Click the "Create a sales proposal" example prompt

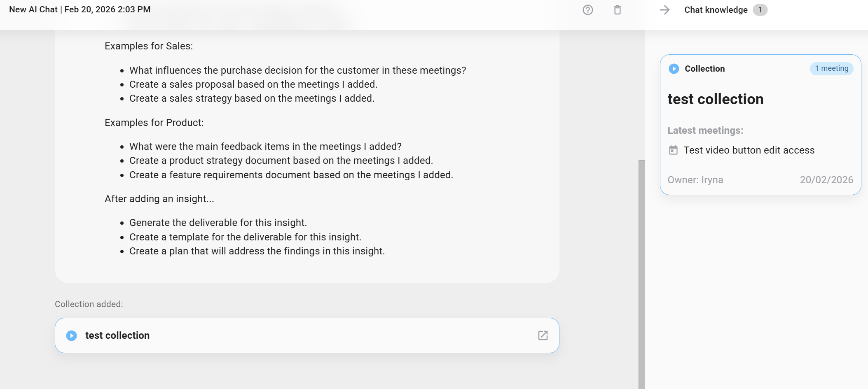pyautogui.click(x=253, y=84)
